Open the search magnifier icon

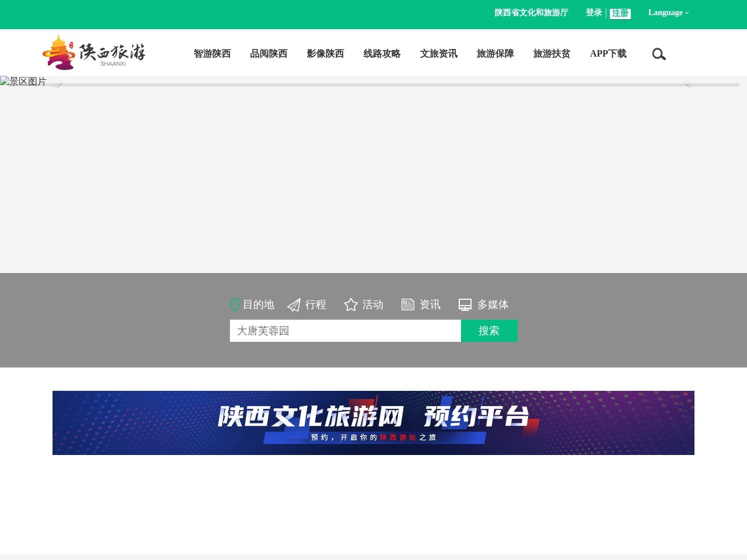point(658,54)
